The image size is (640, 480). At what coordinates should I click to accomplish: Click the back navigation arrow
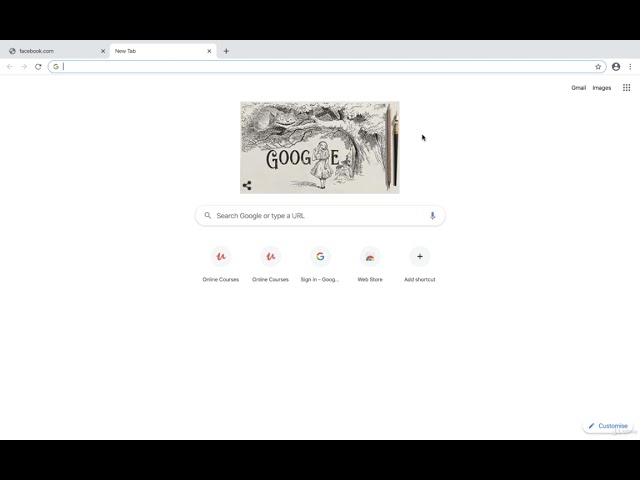(x=10, y=67)
